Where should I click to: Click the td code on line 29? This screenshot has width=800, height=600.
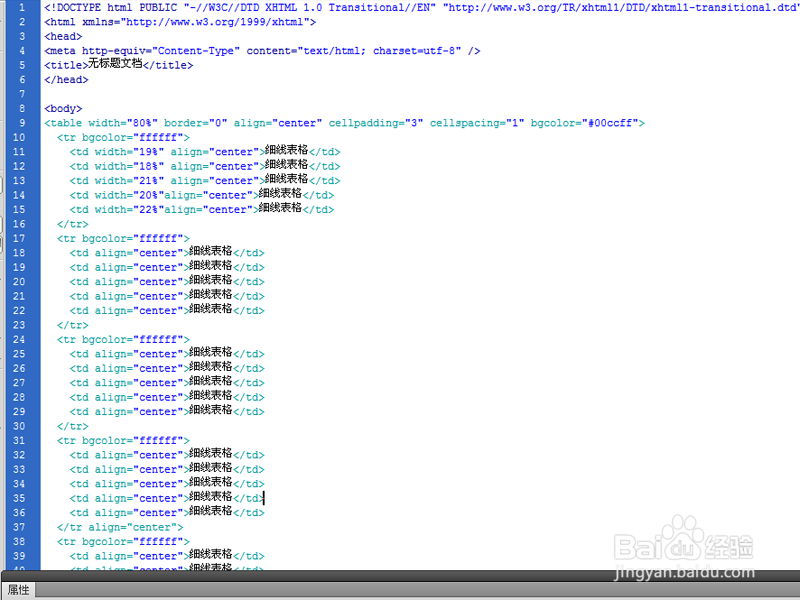coord(167,411)
